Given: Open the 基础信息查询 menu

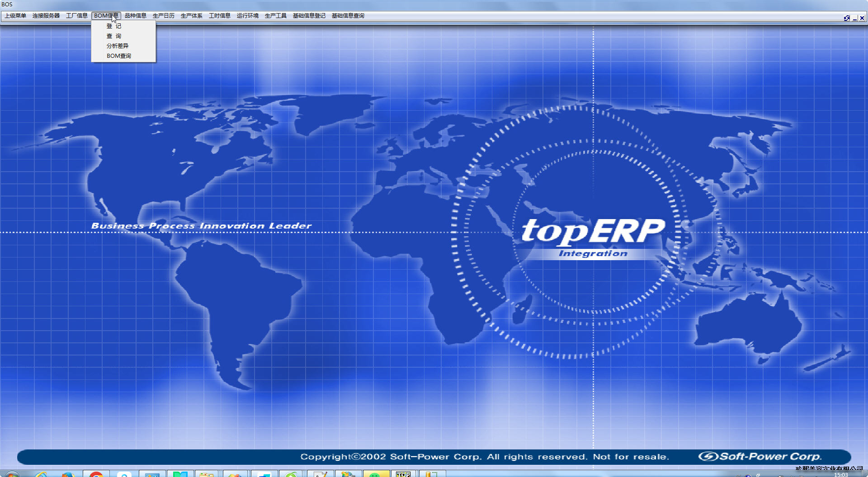Looking at the screenshot, I should click(x=348, y=16).
